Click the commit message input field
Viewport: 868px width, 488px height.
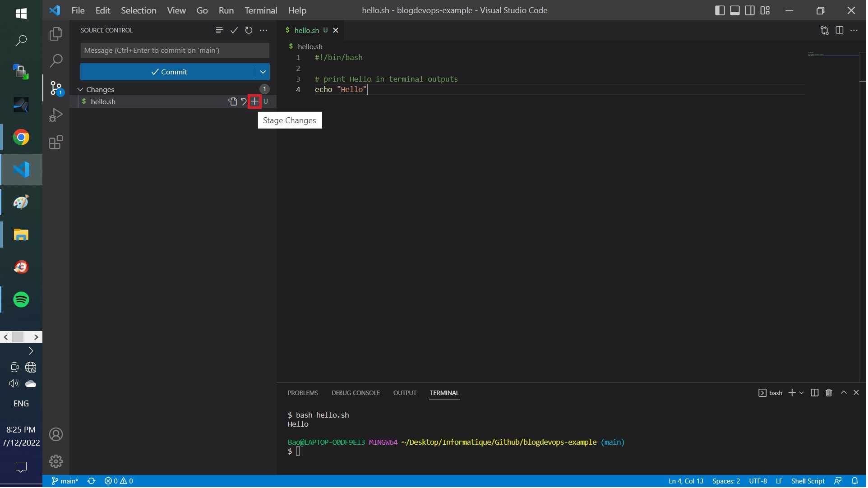[175, 50]
